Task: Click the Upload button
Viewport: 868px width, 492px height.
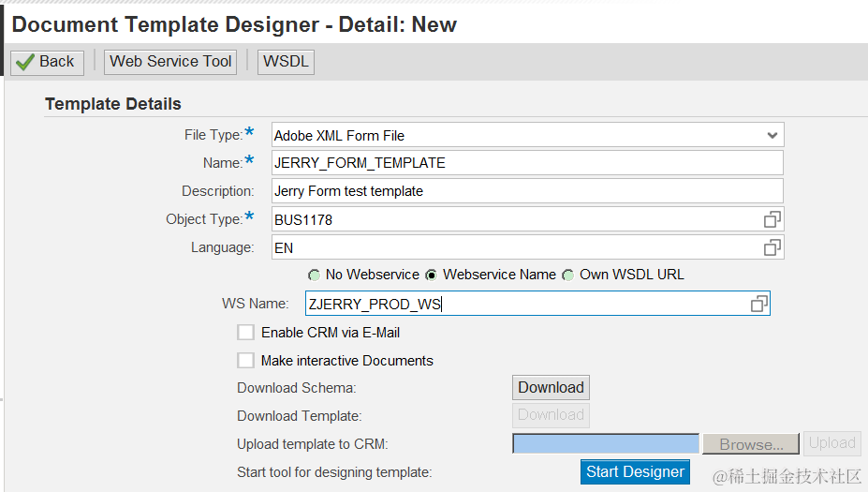Action: (831, 443)
